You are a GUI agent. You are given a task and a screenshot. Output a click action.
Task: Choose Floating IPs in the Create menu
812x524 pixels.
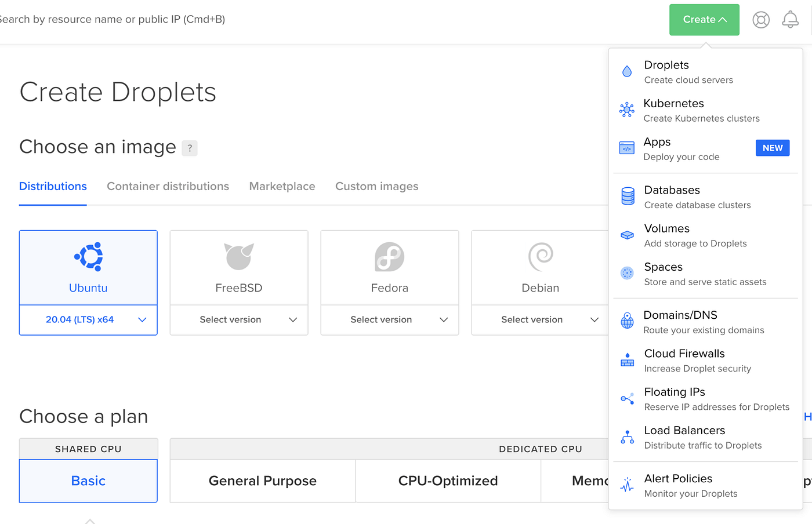[x=705, y=399]
